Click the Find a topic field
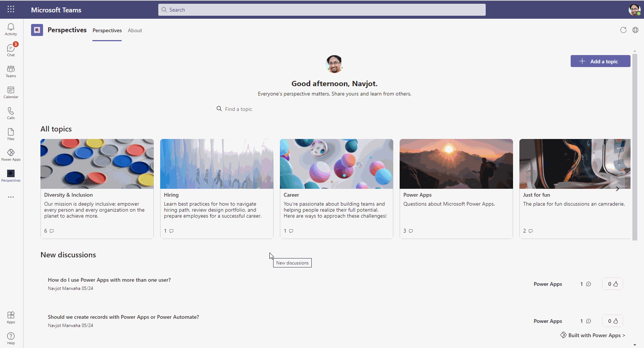The image size is (644, 348). tap(239, 109)
